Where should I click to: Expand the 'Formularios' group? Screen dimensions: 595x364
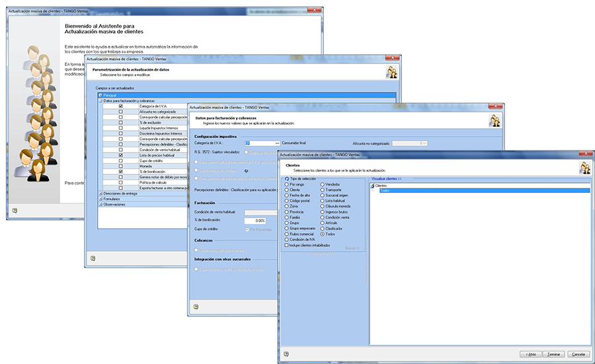tap(100, 199)
